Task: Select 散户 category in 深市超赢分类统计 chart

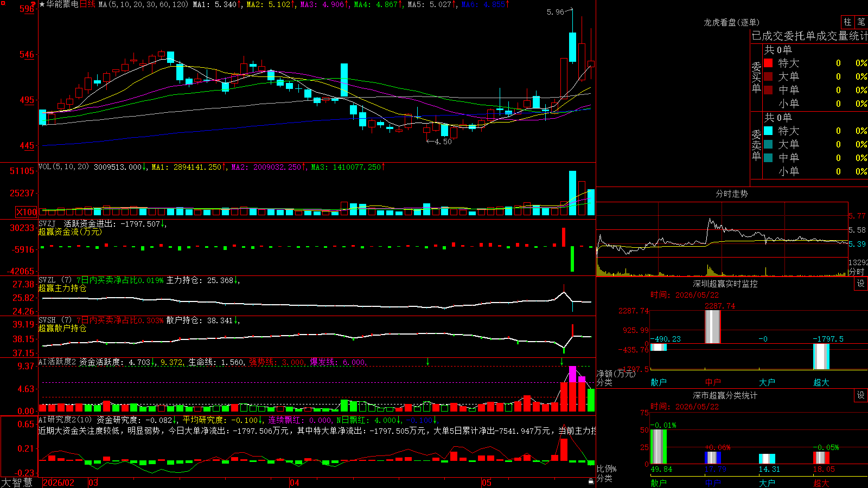Action: tap(659, 483)
